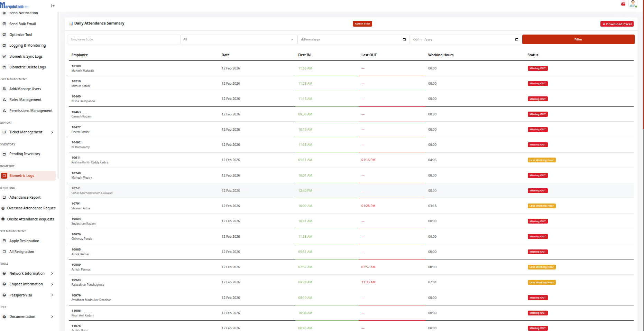Click the Employee Code input field

tap(124, 39)
